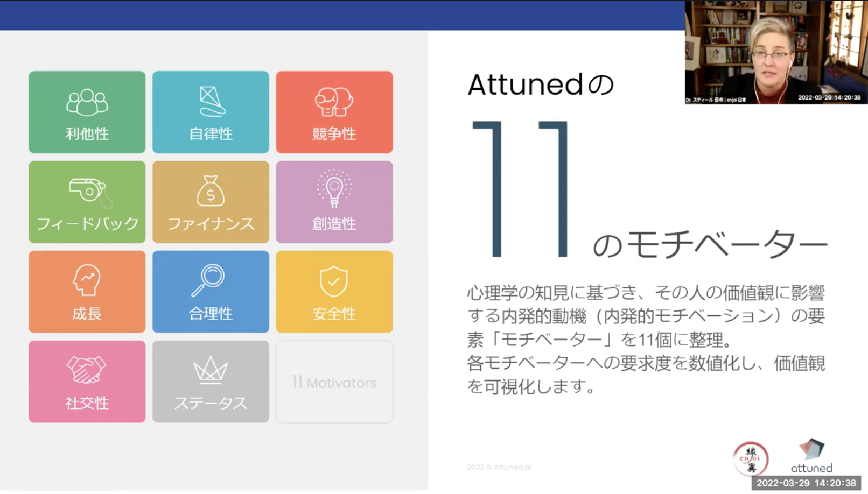Viewport: 868px width, 494px height.
Task: Click the magnifying glass icon above 合理性
Action: [x=208, y=280]
